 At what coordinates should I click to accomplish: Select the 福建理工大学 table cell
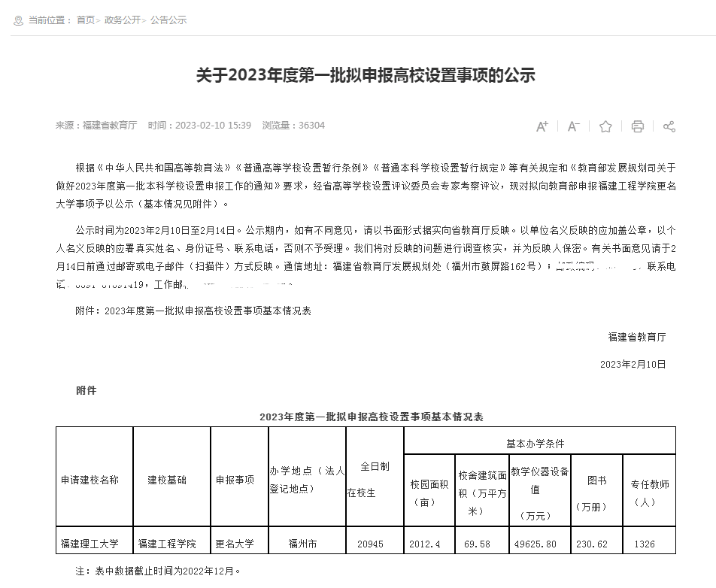coord(89,543)
